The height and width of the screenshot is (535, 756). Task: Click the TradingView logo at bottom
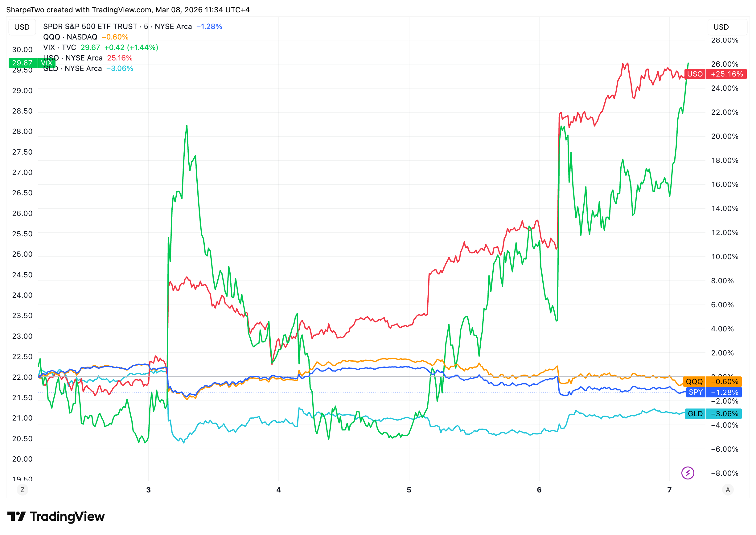point(56,516)
